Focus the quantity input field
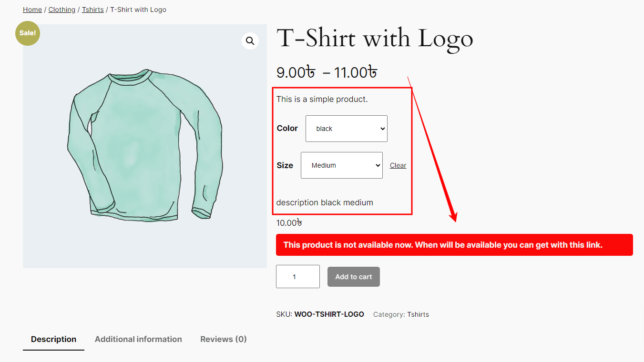 (298, 276)
